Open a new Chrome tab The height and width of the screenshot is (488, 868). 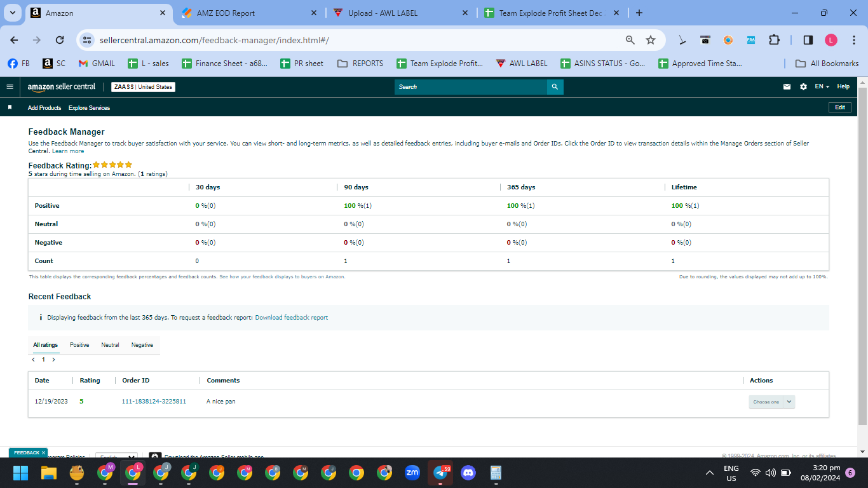639,13
